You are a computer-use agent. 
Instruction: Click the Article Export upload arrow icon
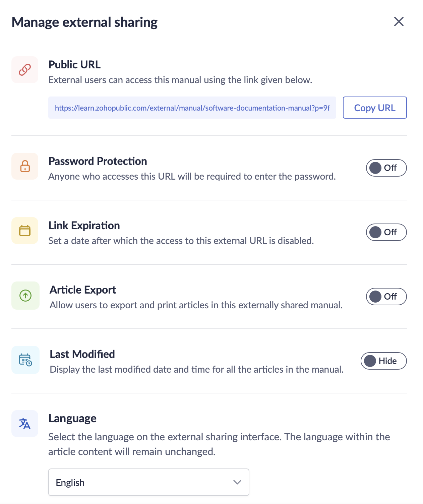tap(25, 296)
